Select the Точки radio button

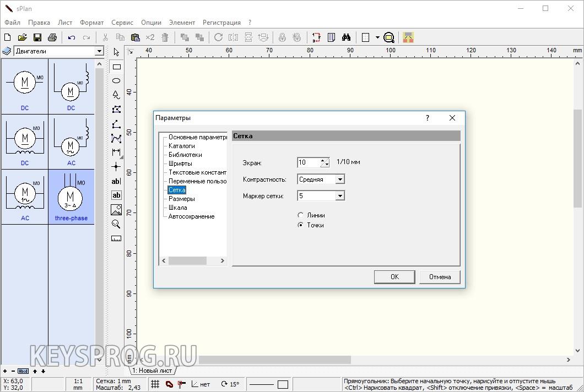[x=300, y=225]
